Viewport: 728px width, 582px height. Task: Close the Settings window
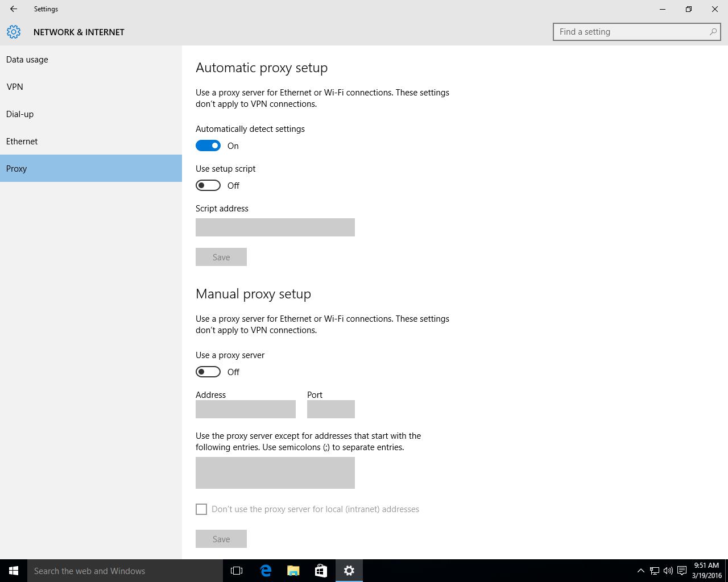click(715, 9)
